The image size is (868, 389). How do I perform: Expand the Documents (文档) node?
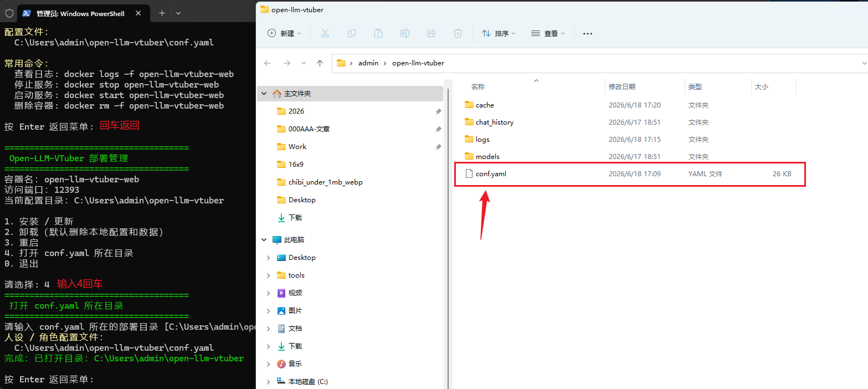(x=269, y=329)
